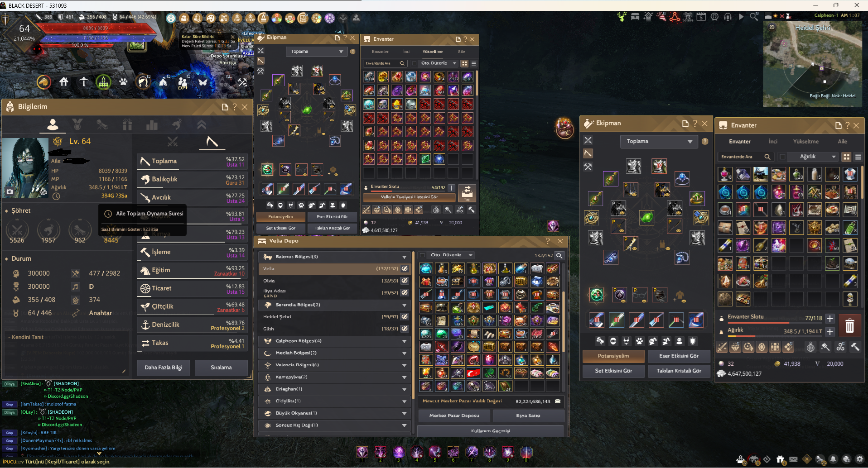
Task: Toggle the icon on the Ilya Adası storage row
Action: [405, 293]
